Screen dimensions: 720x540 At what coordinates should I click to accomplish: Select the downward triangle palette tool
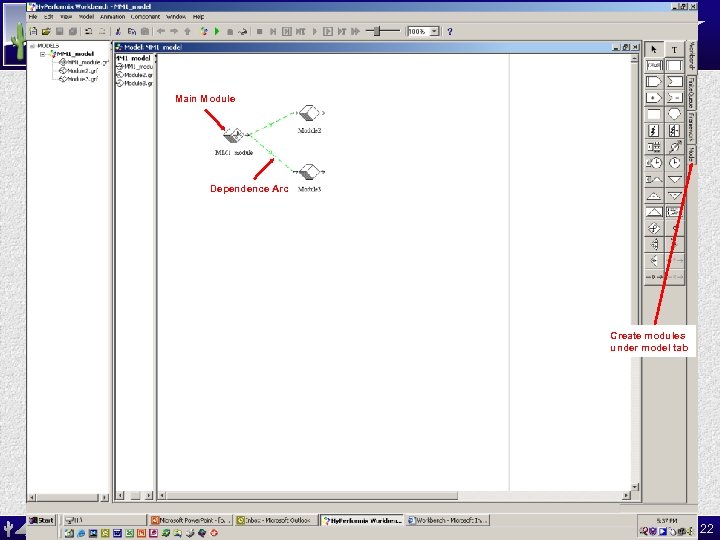click(674, 179)
